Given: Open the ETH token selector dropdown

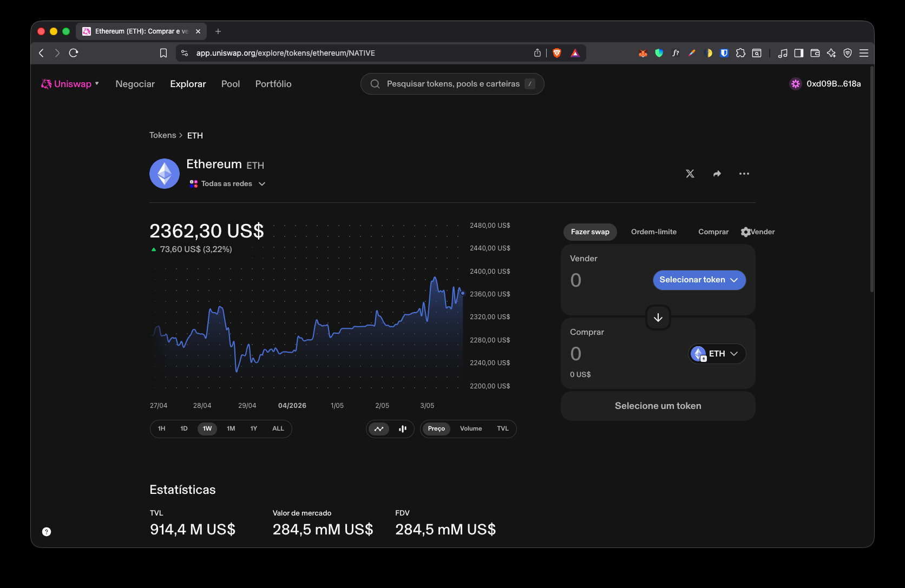Looking at the screenshot, I should coord(717,354).
